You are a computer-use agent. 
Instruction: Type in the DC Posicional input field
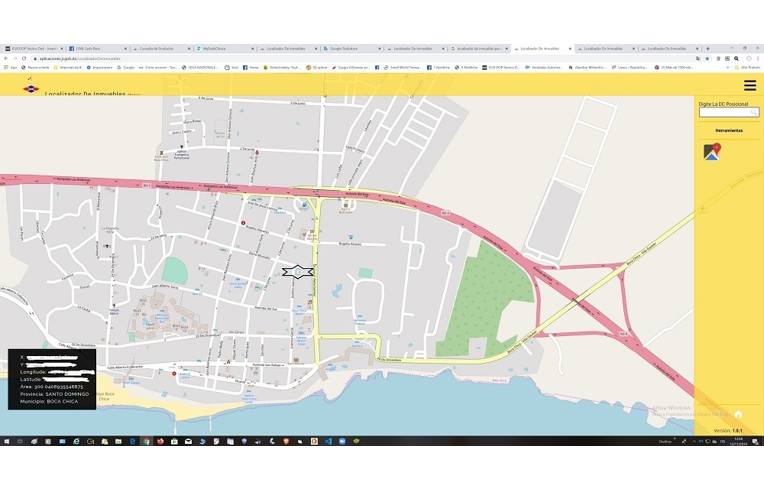tap(723, 112)
